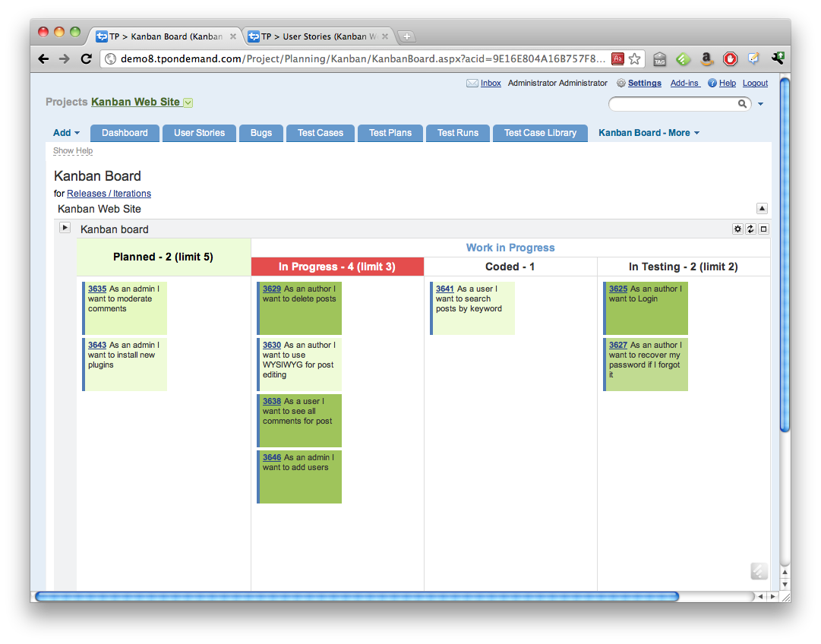Expand the Kanban Board - More menu
The width and height of the screenshot is (821, 644).
pos(649,133)
